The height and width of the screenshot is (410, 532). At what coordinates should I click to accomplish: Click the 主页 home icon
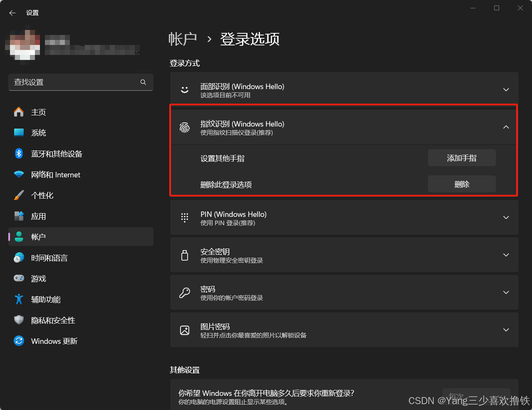click(x=19, y=112)
